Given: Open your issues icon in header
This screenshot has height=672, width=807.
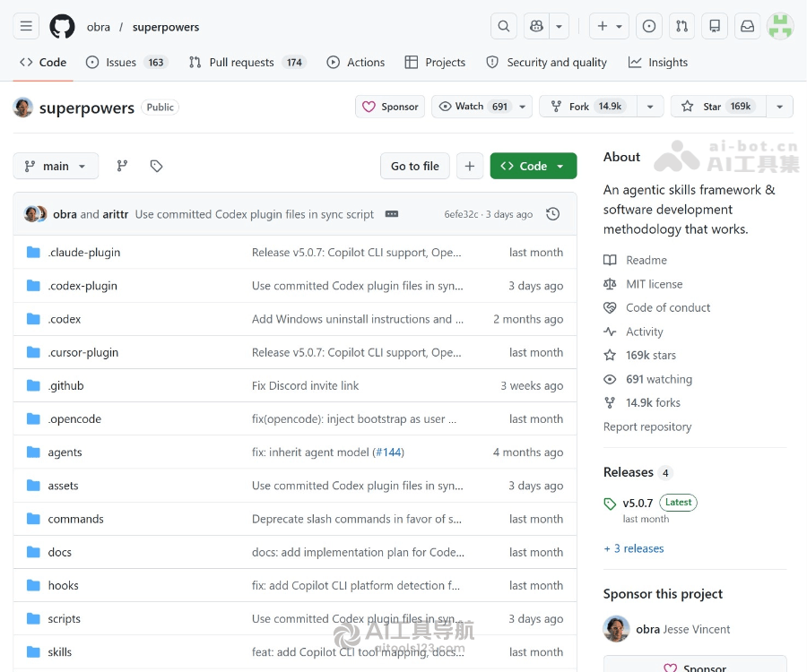Looking at the screenshot, I should click(x=649, y=26).
